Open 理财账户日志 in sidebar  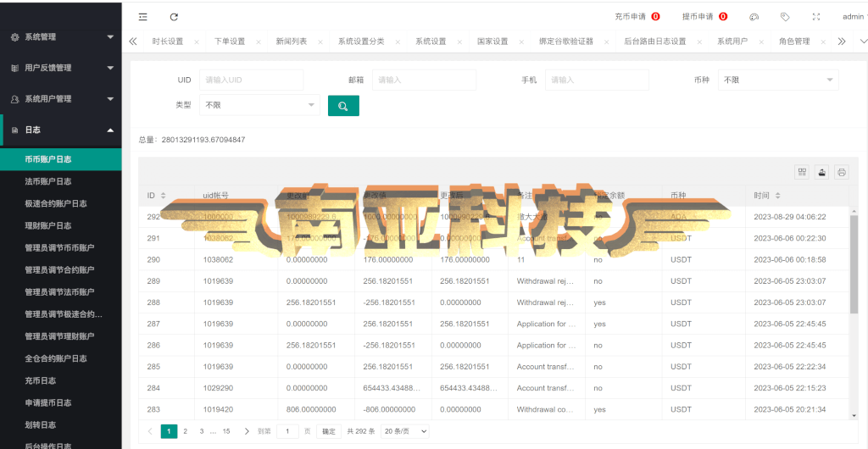pyautogui.click(x=61, y=225)
